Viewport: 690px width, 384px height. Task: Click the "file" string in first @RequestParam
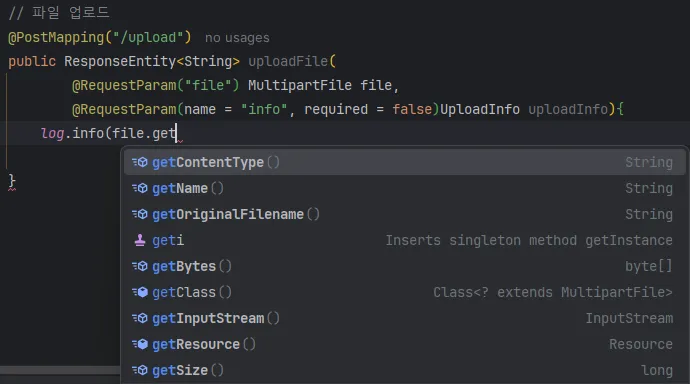[208, 85]
